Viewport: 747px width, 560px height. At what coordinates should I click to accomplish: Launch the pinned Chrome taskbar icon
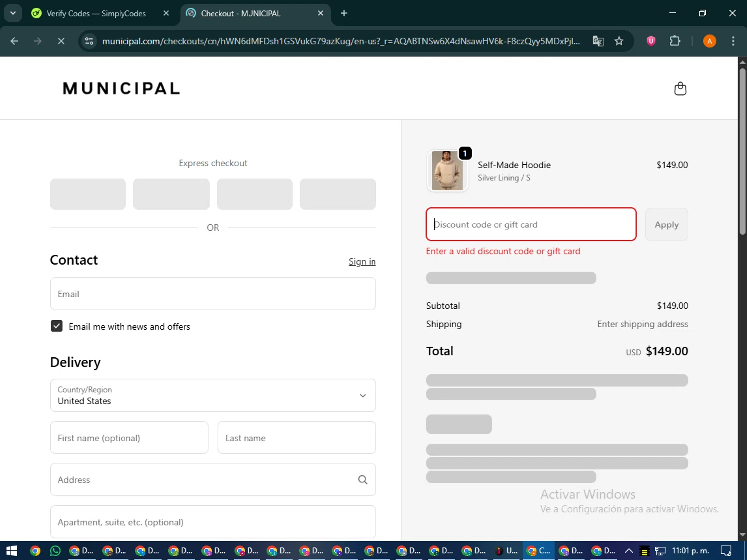35,551
